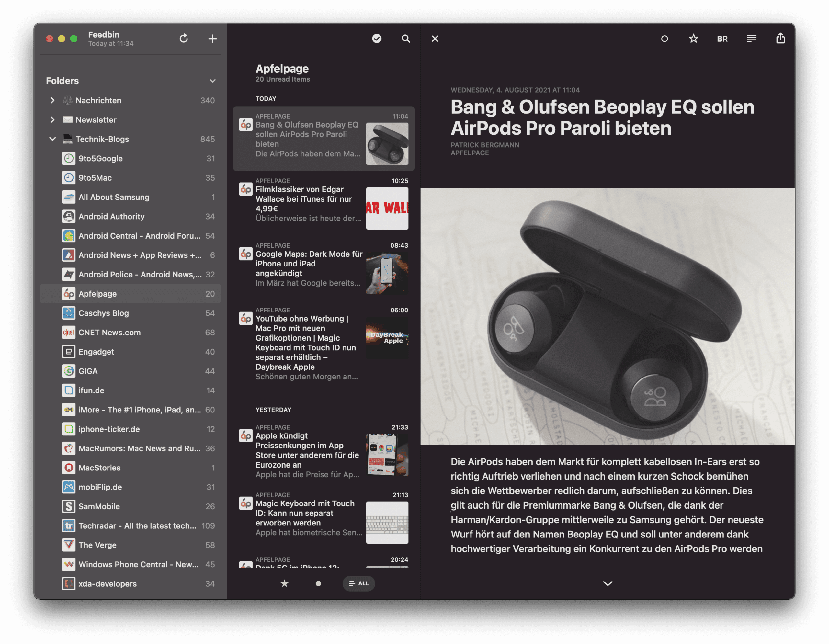Filter list to unread dot
Viewport: 829px width, 644px height.
point(318,584)
